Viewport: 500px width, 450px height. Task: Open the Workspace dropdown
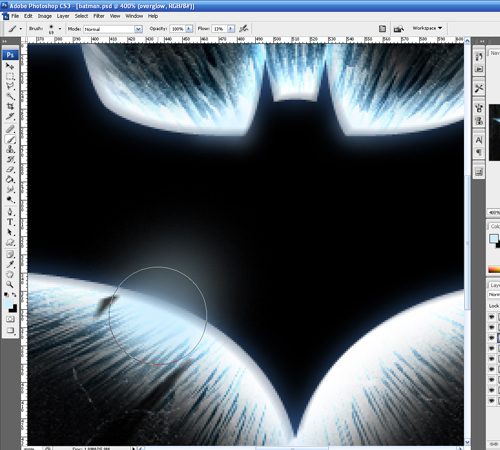tap(427, 28)
